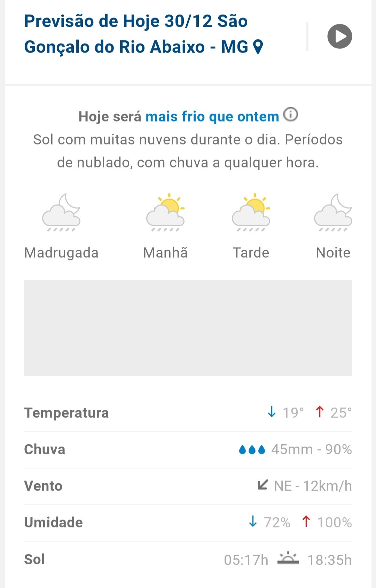This screenshot has width=376, height=588.
Task: Select the Tarde sun-cloud rain icon
Action: click(251, 213)
